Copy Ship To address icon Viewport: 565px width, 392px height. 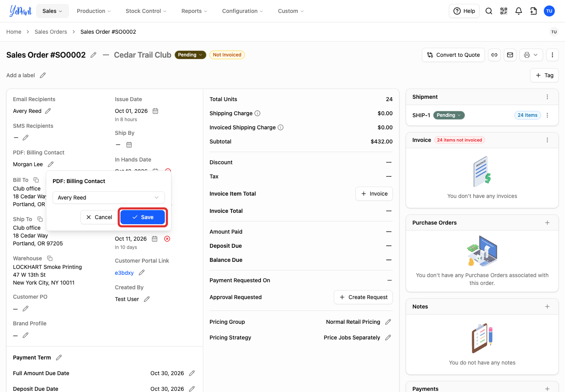(x=40, y=219)
